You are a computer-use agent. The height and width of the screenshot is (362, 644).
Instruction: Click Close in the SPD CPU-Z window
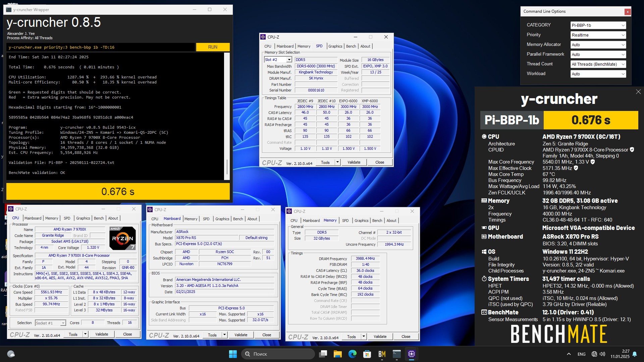point(380,162)
